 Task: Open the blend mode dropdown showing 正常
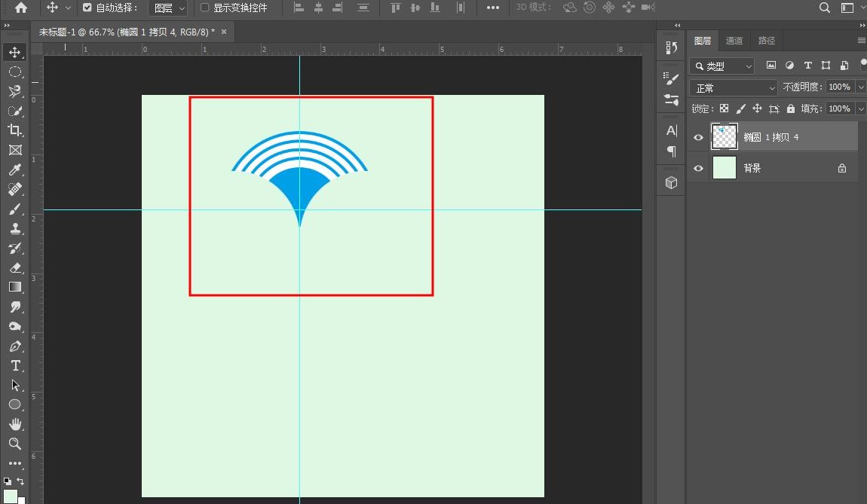coord(732,87)
